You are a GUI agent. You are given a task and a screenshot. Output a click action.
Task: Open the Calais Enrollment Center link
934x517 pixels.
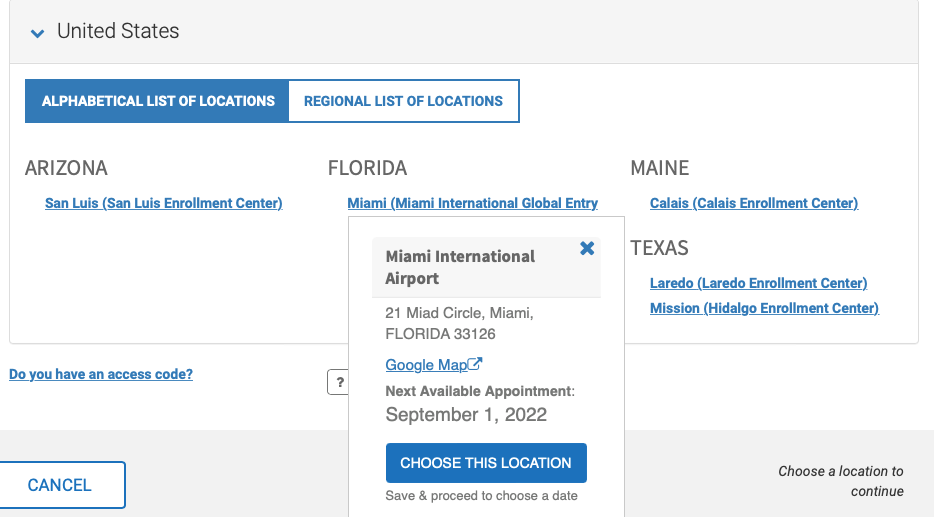tap(754, 203)
